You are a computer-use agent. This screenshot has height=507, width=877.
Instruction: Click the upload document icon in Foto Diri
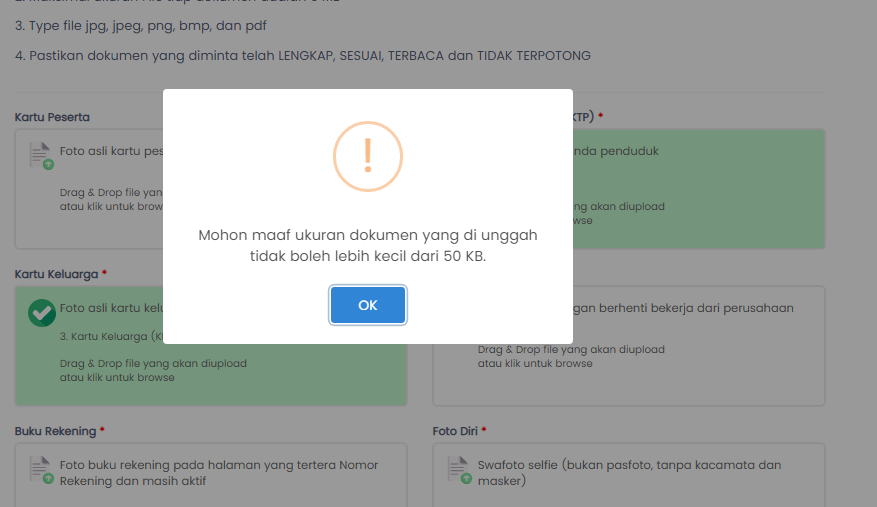tap(459, 470)
